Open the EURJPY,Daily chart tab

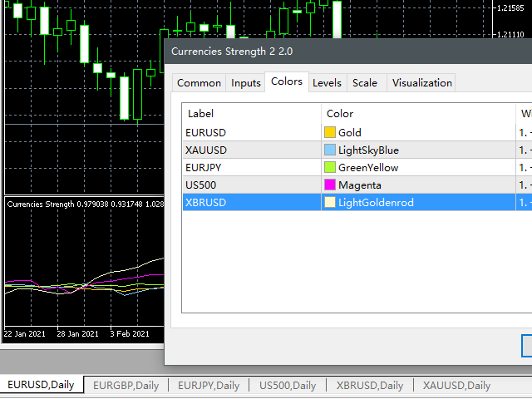pos(209,385)
